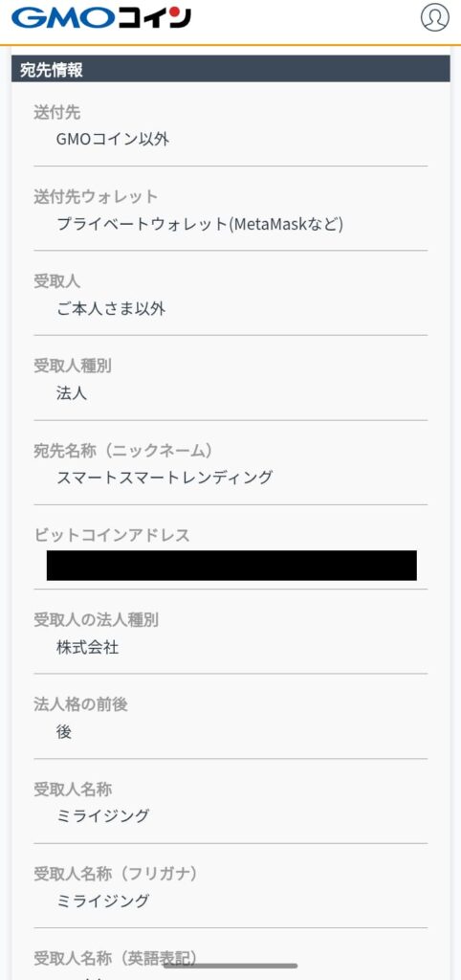Tap the ご本人さま以外 recipient value

click(x=111, y=308)
